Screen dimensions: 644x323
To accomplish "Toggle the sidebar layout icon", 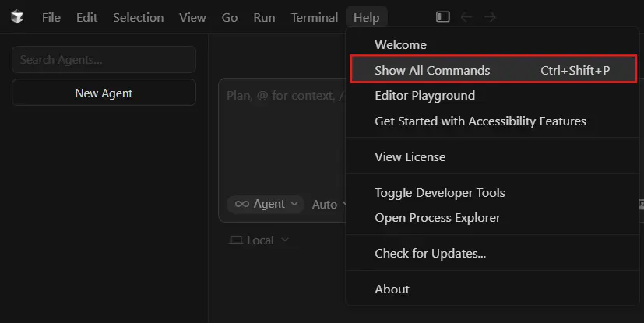I will [443, 16].
